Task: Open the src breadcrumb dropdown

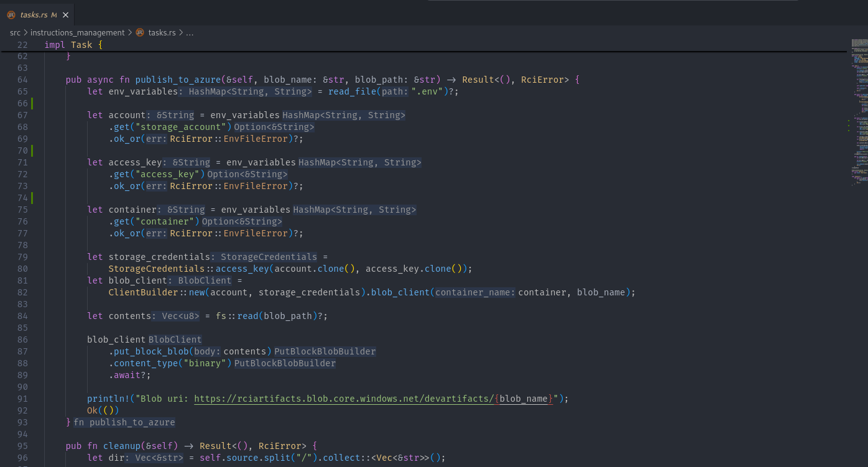Action: 14,32
